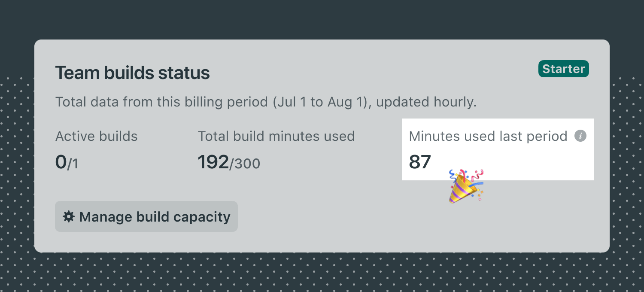Click the info icon beside Minutes used last period
This screenshot has width=644, height=292.
(581, 136)
